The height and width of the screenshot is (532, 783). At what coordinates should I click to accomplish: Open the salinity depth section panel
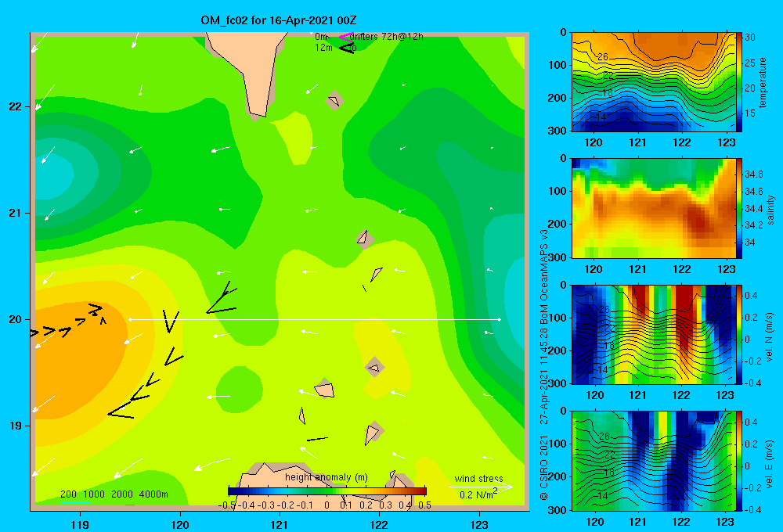click(654, 208)
